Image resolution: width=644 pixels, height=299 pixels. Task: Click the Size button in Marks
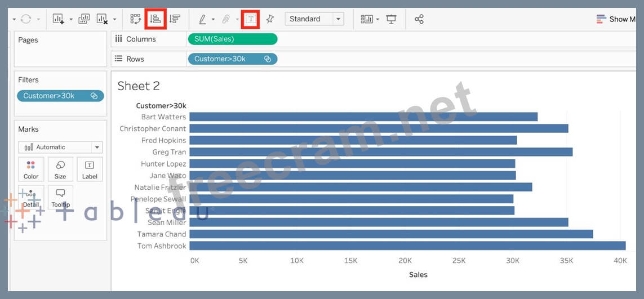60,169
